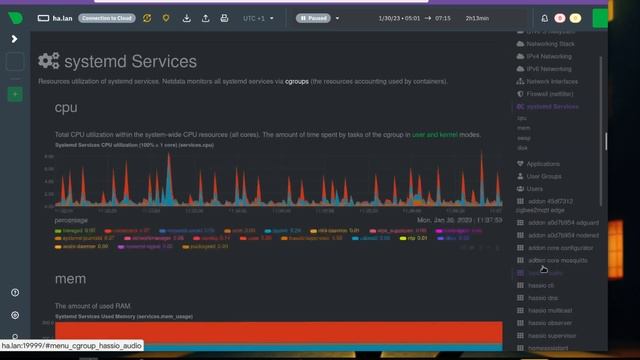Open the date time range picker
Viewport: 640px width, 360px height.
(x=433, y=18)
